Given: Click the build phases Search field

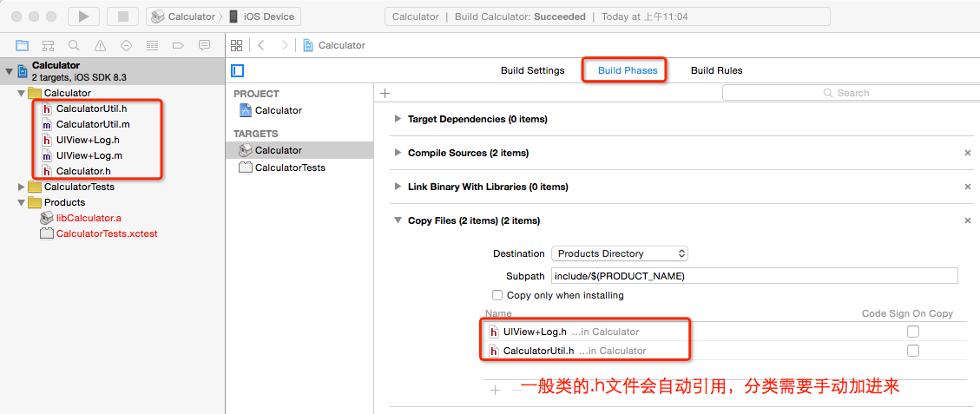Looking at the screenshot, I should (x=850, y=93).
